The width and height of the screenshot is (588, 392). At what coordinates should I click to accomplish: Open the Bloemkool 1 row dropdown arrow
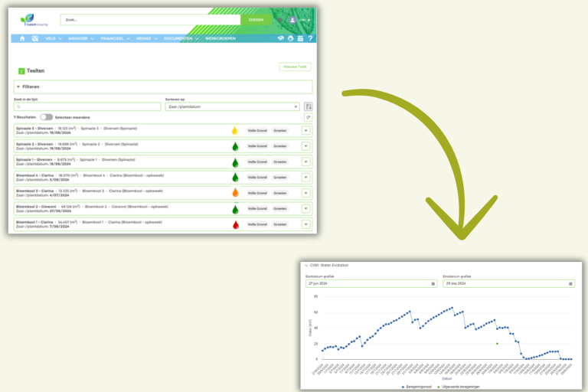(306, 224)
